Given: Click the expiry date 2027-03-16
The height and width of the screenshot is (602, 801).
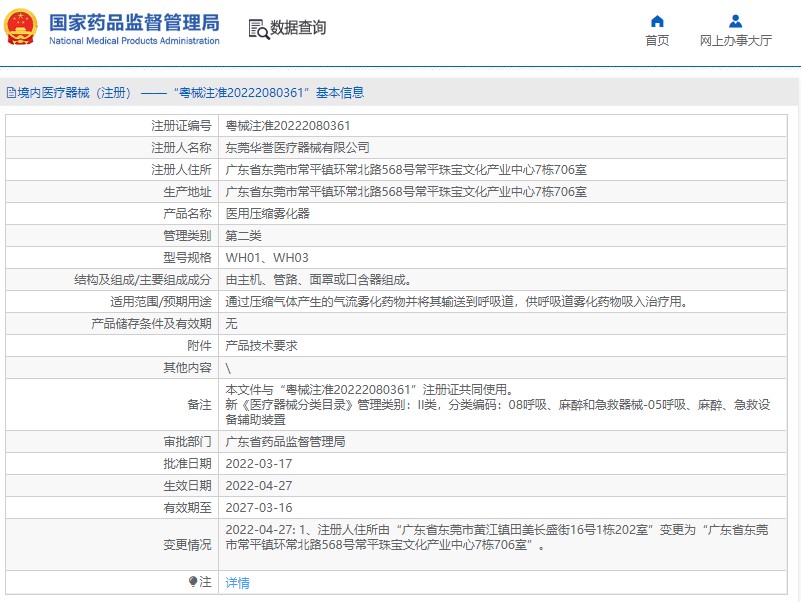Looking at the screenshot, I should point(259,507).
